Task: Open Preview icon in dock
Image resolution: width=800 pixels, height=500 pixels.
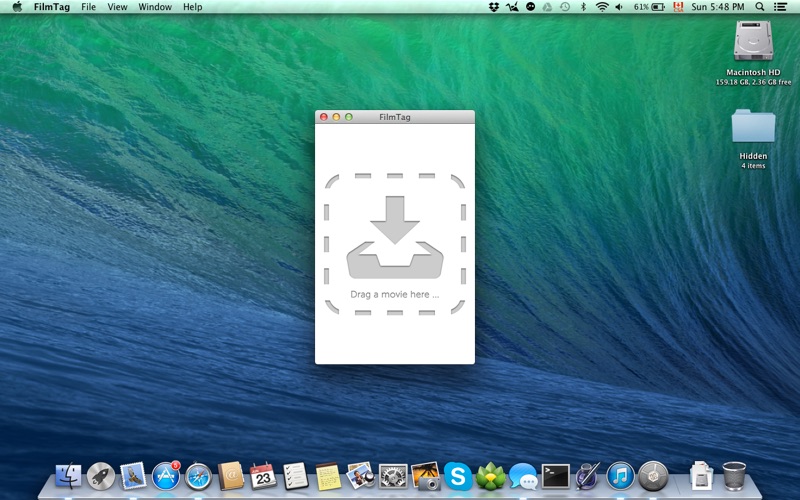Action: 360,476
